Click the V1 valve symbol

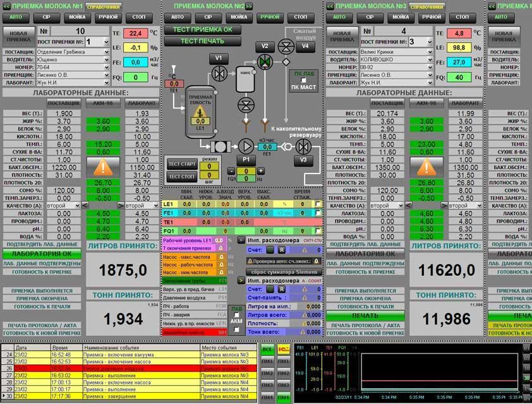coord(219,73)
